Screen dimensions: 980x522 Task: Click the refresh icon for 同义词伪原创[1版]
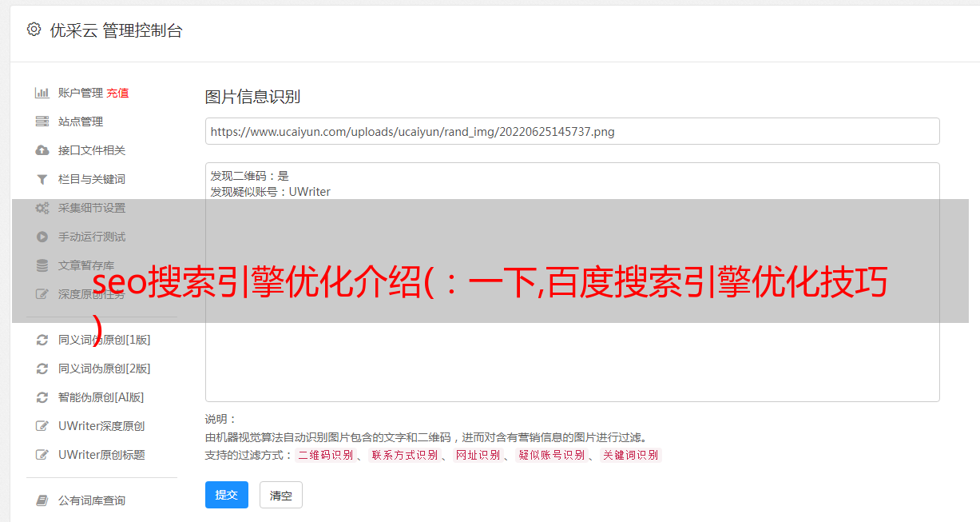(42, 340)
